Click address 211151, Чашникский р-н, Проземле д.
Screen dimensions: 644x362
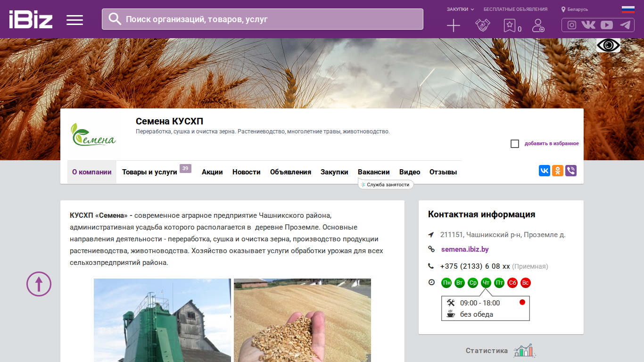point(503,235)
